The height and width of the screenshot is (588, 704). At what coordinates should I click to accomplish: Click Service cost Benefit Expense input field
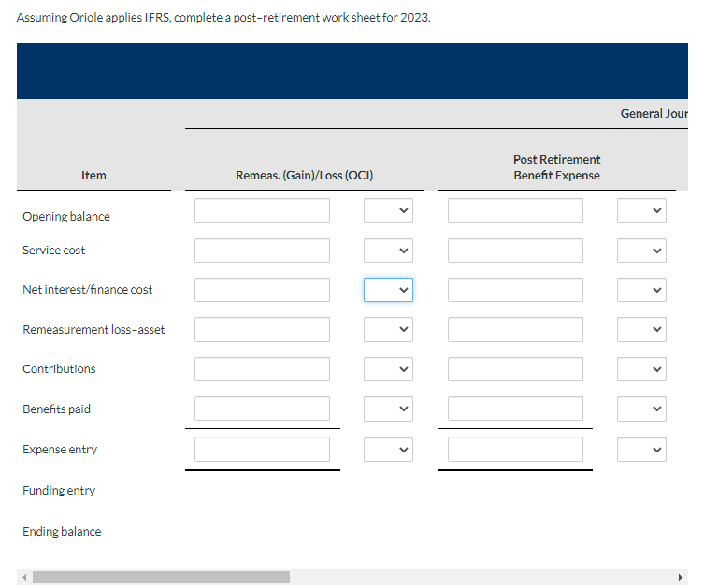point(515,251)
